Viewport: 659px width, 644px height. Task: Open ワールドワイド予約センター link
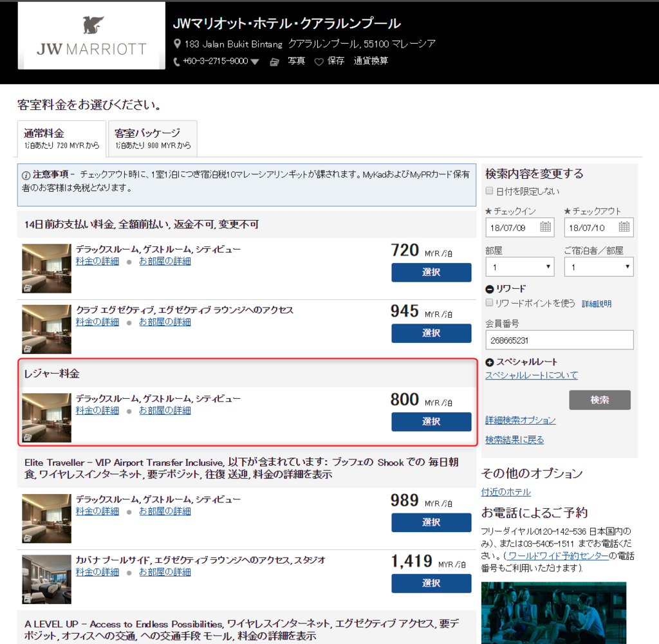[x=558, y=556]
